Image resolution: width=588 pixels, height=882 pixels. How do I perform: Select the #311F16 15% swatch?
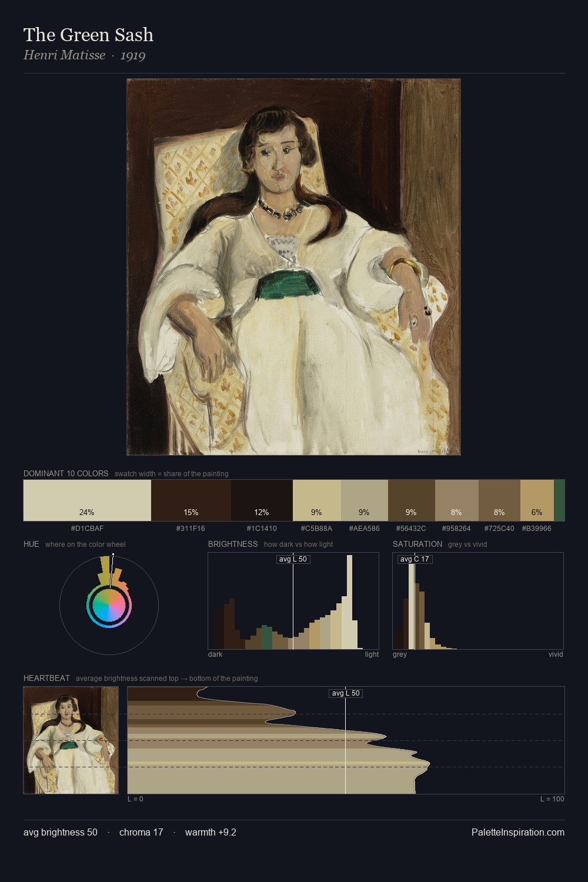pos(191,500)
